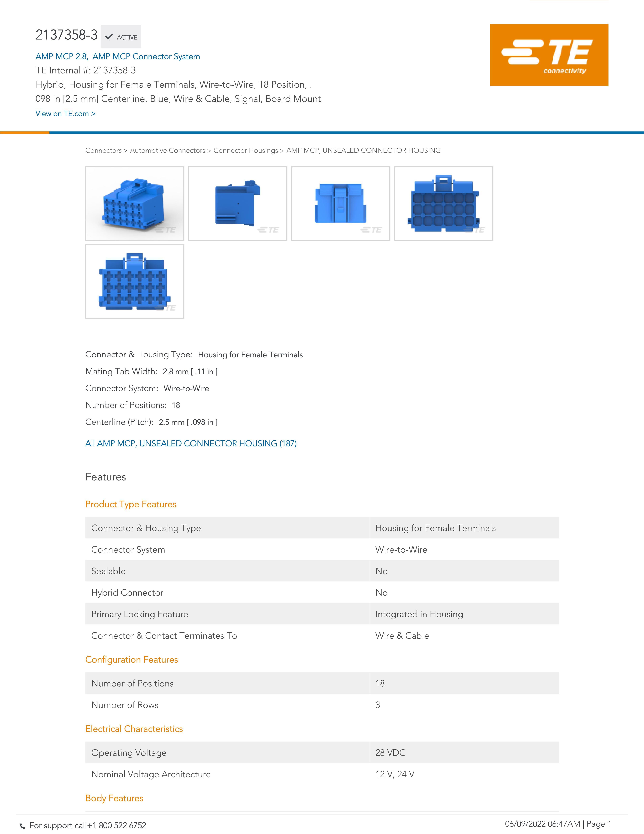Click the Hybrid Connector row label

point(127,593)
